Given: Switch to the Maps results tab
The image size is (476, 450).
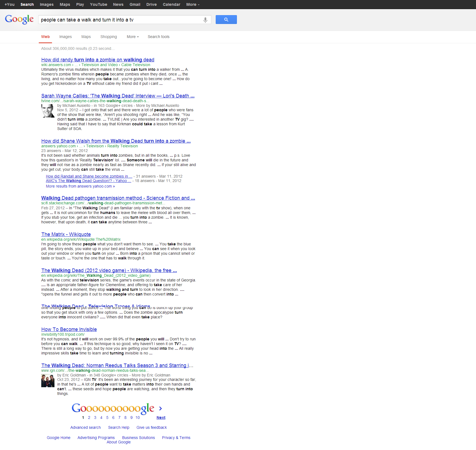Looking at the screenshot, I should coord(86,37).
